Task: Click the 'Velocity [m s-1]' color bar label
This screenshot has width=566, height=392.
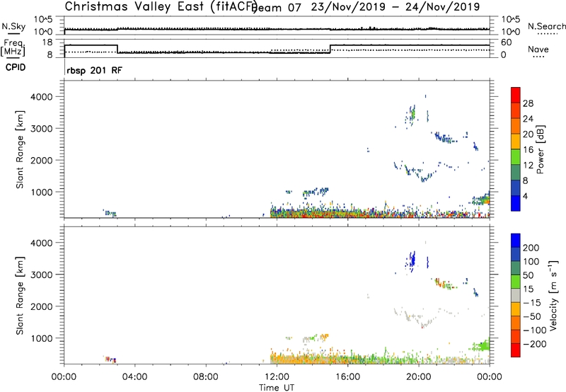Action: 553,295
